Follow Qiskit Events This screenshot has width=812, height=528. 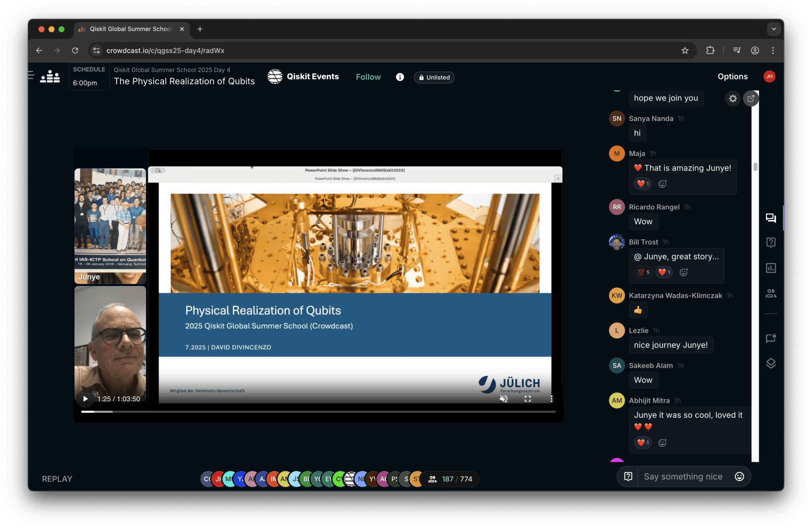point(368,77)
